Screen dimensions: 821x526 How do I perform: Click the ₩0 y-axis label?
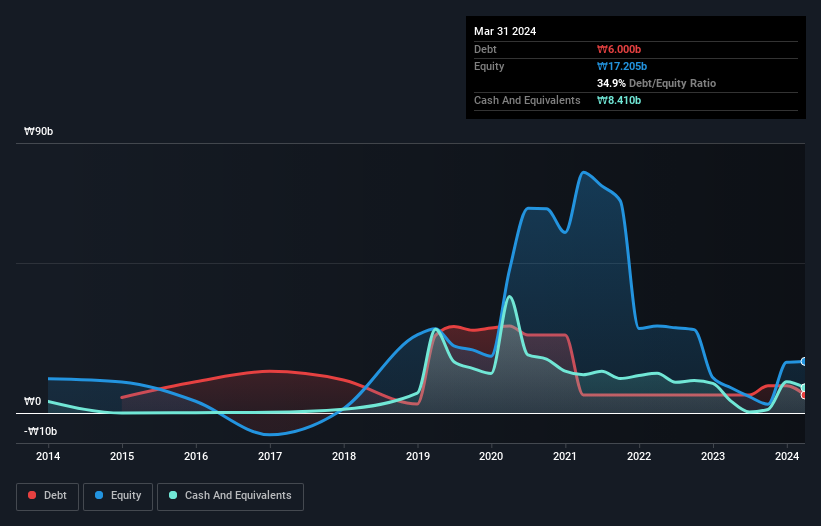pos(32,401)
